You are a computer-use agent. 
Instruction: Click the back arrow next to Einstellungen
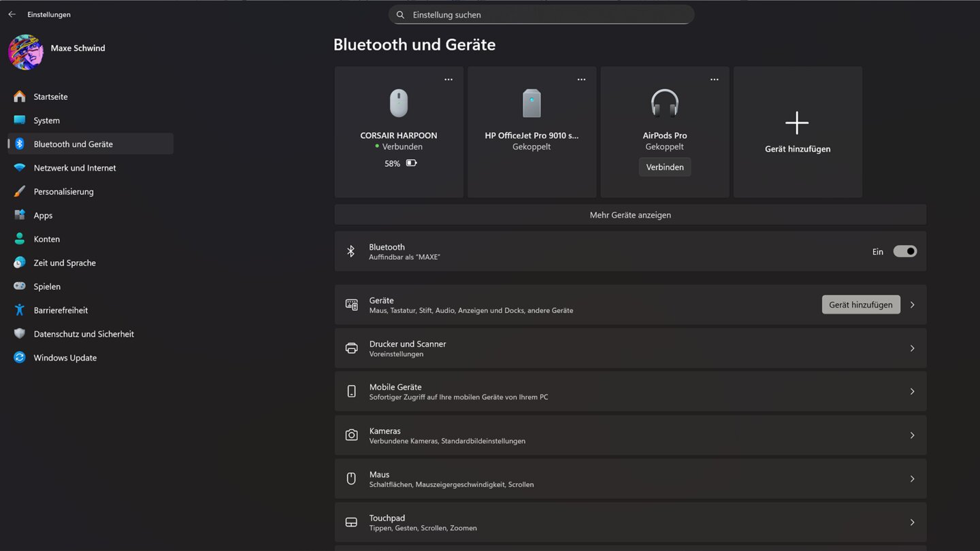click(x=12, y=14)
